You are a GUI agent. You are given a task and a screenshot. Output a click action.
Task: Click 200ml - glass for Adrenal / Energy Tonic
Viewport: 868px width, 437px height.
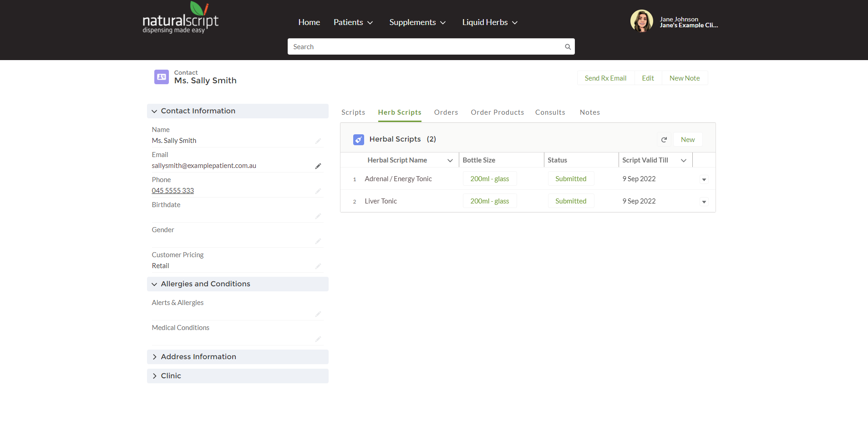click(490, 179)
